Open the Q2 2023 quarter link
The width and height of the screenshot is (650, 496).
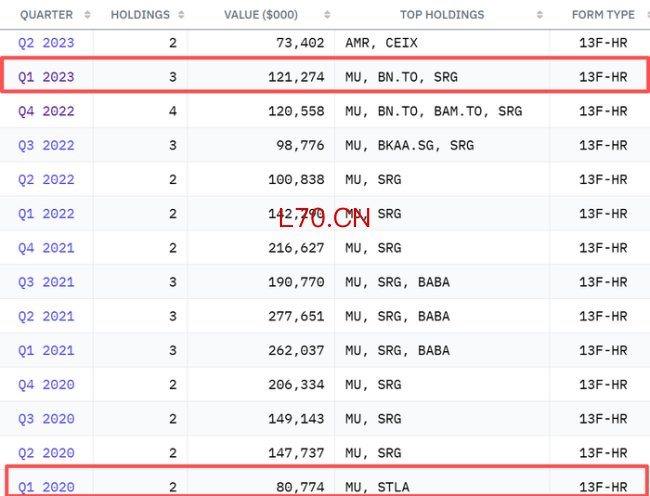(46, 43)
